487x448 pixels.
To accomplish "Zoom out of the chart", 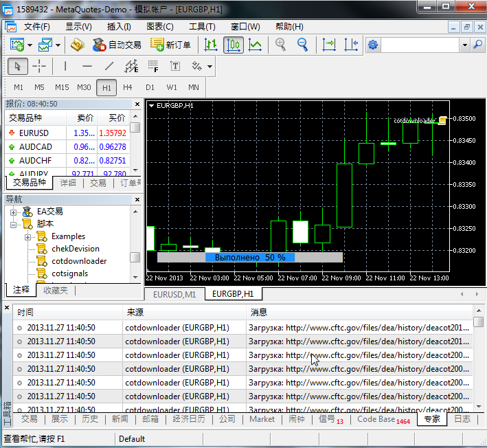I will point(302,45).
